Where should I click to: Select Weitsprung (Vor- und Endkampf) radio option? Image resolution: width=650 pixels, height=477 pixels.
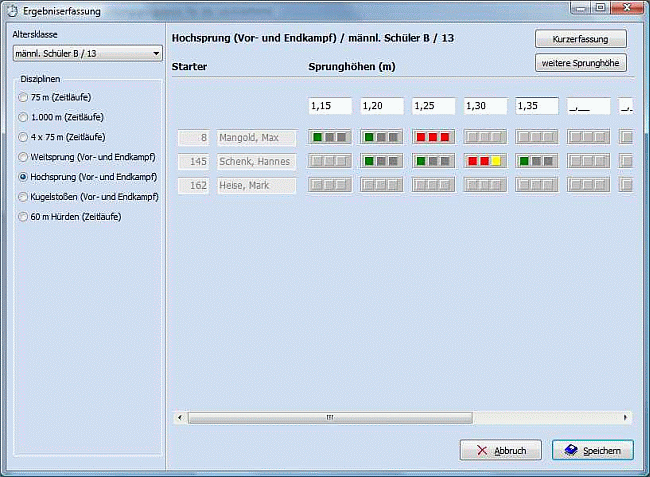click(x=23, y=157)
